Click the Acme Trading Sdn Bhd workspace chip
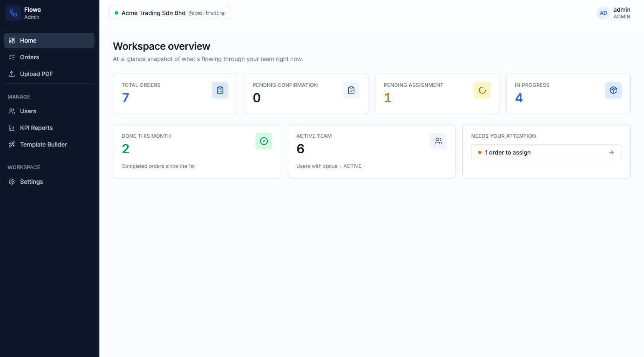644x357 pixels. 170,13
